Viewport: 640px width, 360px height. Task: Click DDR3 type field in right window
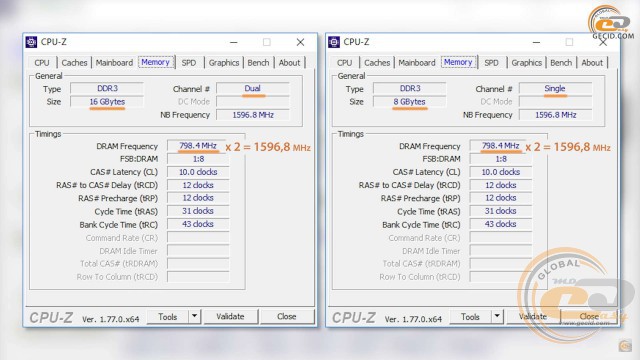coord(409,89)
